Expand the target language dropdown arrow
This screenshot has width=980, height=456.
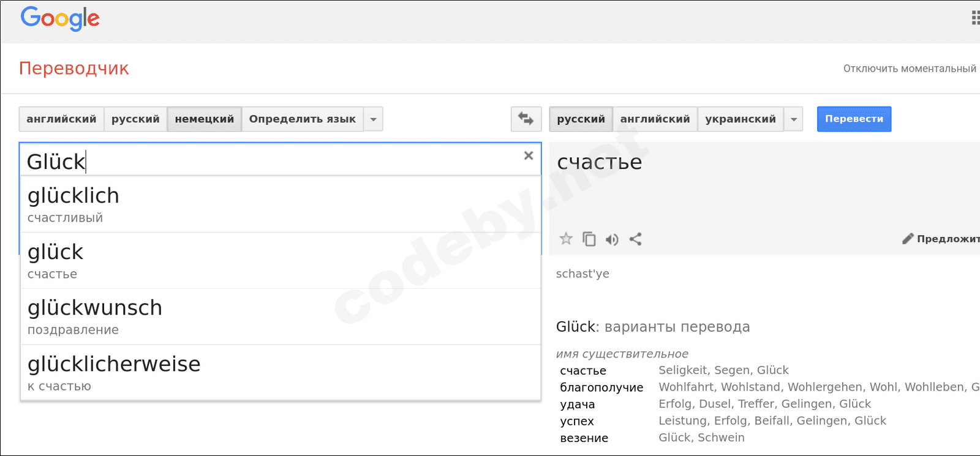coord(794,119)
